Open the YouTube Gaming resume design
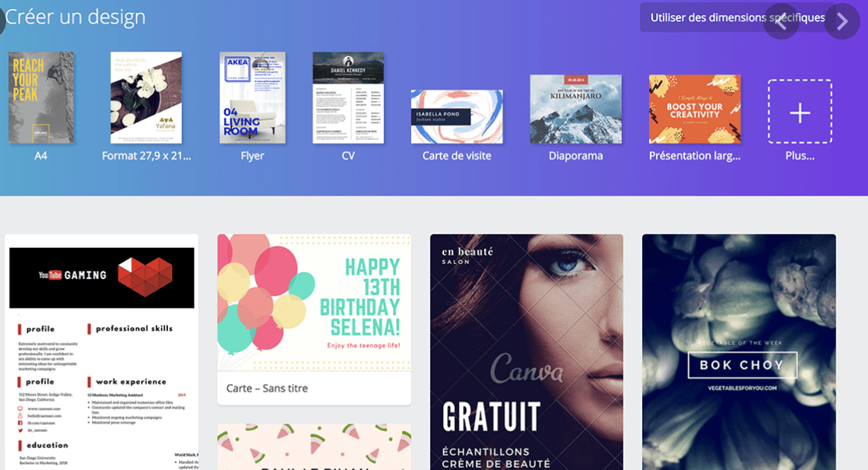 pyautogui.click(x=102, y=352)
